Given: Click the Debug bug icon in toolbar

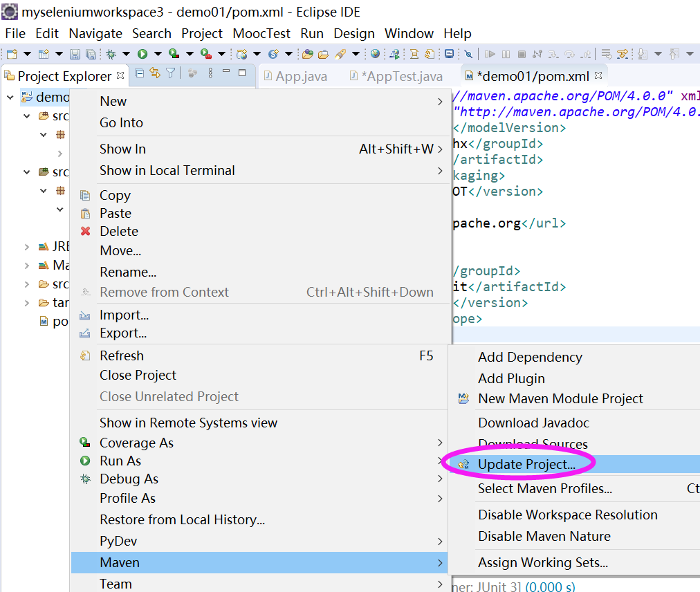Looking at the screenshot, I should (111, 54).
